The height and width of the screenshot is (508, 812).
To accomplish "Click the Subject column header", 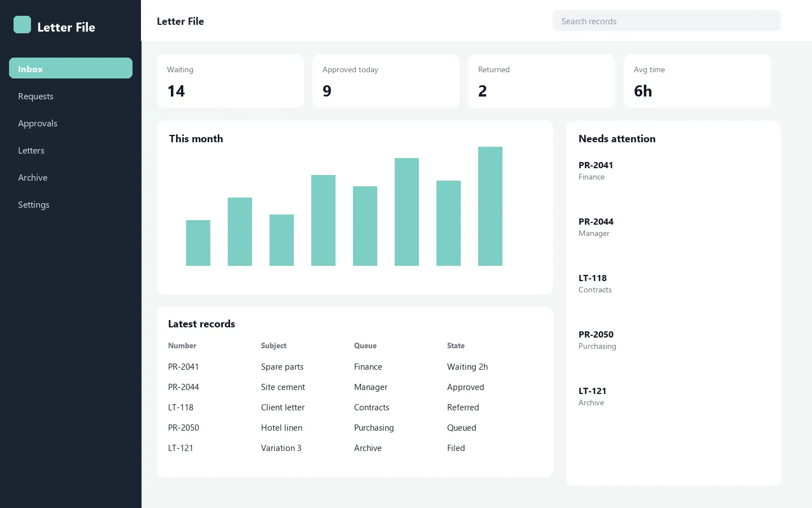I will [273, 345].
